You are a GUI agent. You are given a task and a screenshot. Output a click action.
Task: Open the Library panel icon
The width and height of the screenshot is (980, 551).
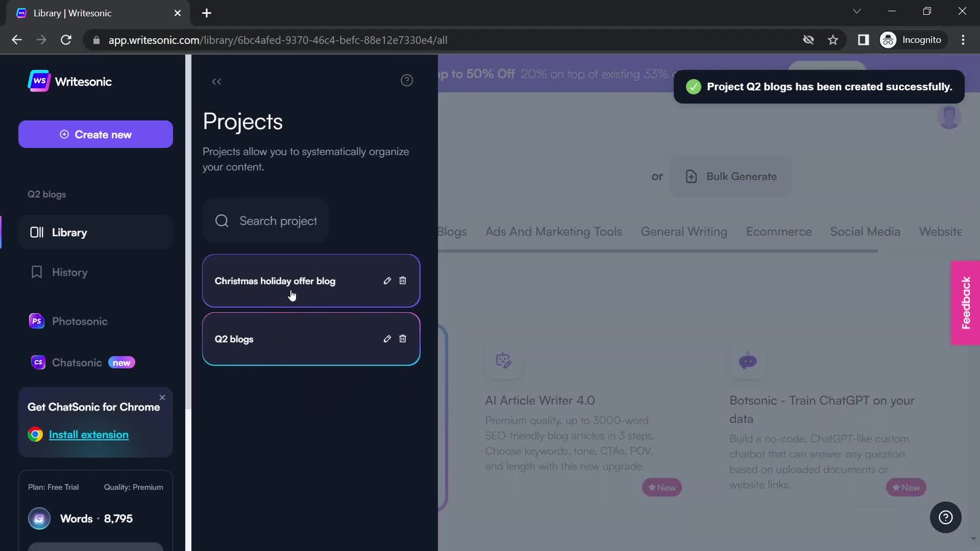pos(36,232)
